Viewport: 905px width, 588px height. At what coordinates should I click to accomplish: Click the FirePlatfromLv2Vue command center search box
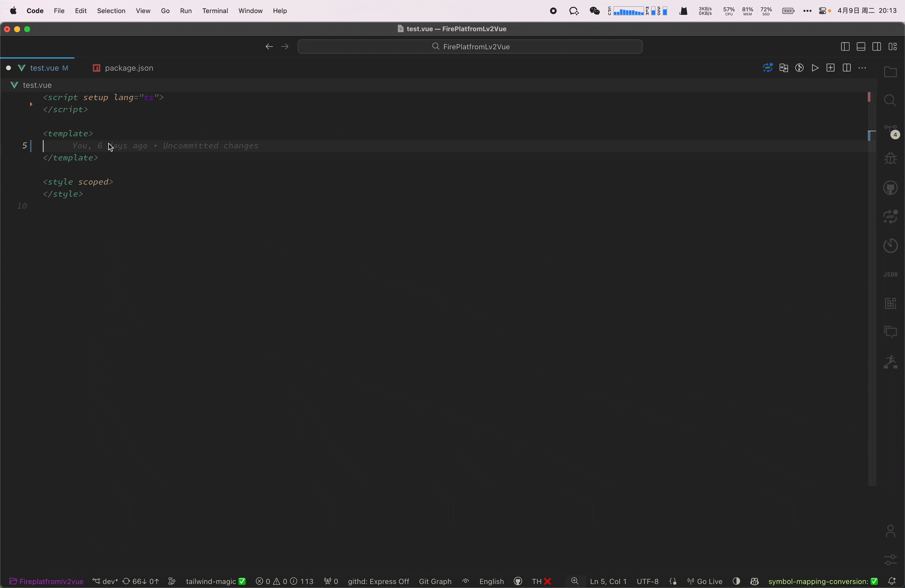click(470, 47)
